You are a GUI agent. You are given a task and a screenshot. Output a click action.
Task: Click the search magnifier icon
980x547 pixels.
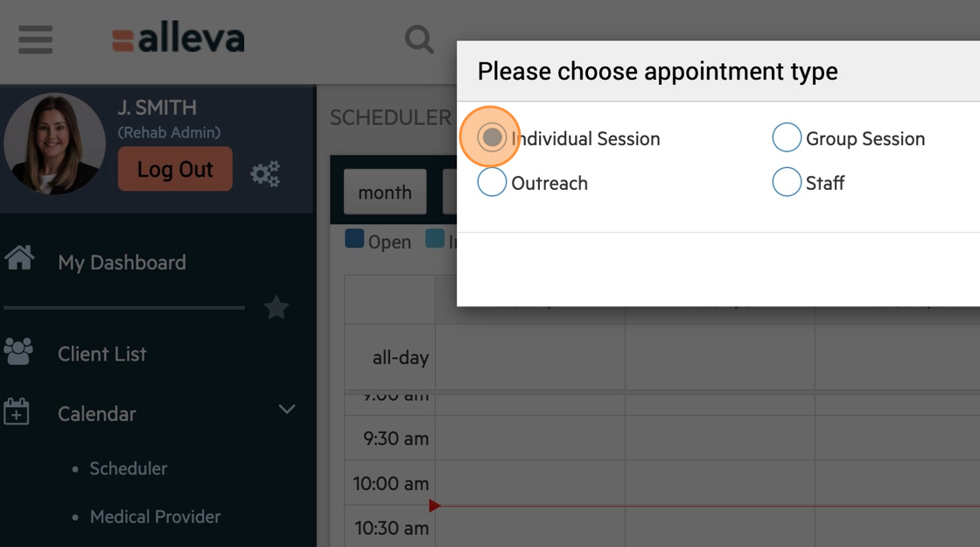tap(419, 39)
